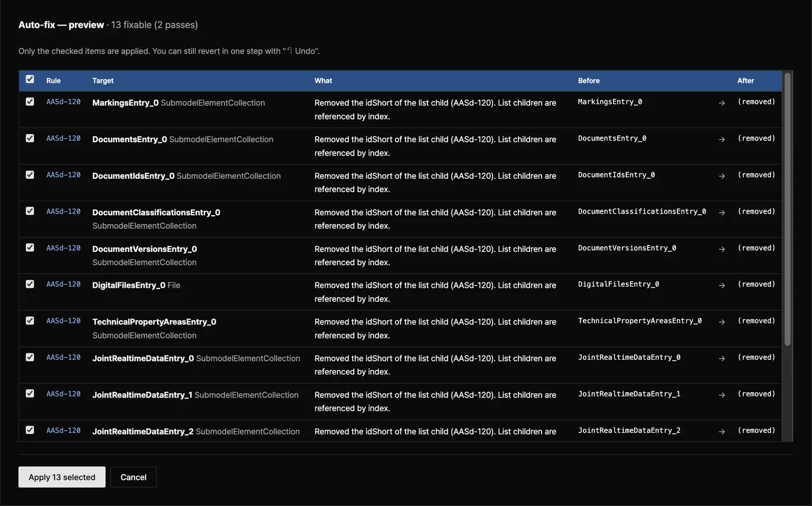This screenshot has width=812, height=506.
Task: Select the DocumentClassificationsEntry_0 target name
Action: (x=156, y=212)
